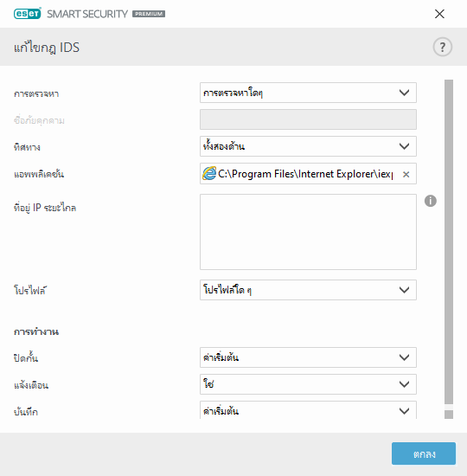
Task: Click the โปรไฟล์ label
Action: [x=29, y=290]
